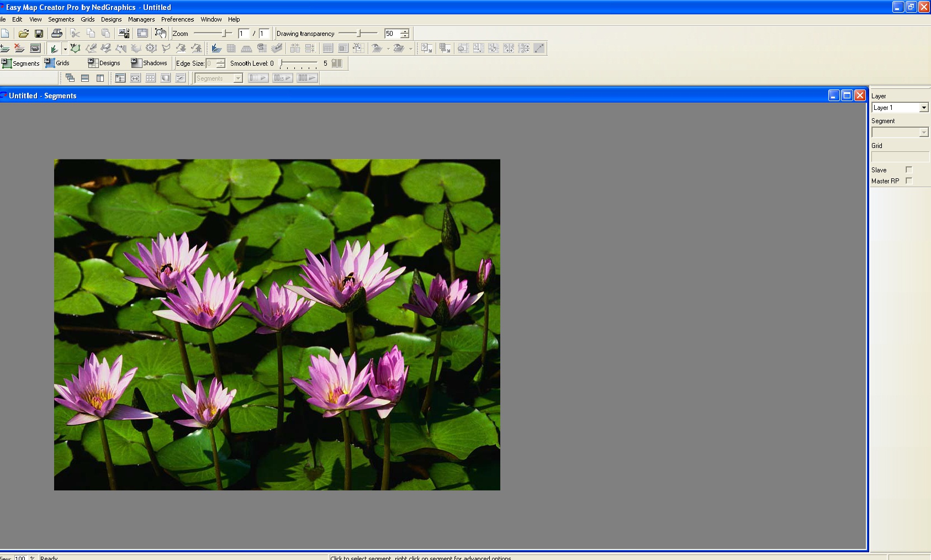
Task: Click the save image export icon
Action: (124, 33)
